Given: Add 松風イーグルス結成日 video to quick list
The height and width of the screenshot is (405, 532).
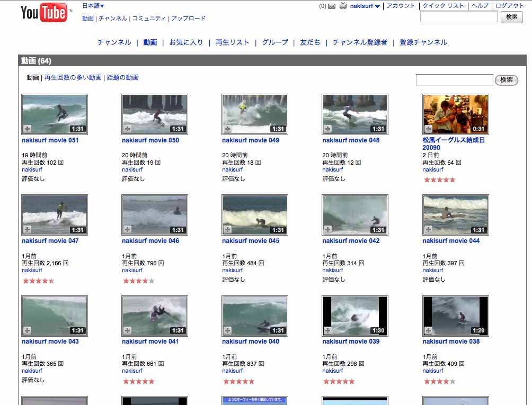Looking at the screenshot, I should pyautogui.click(x=428, y=129).
